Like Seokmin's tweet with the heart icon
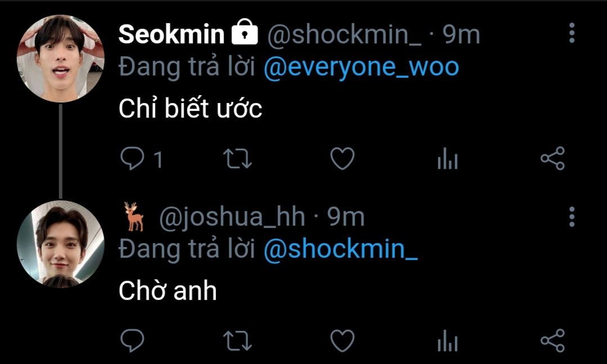The height and width of the screenshot is (364, 607). (342, 159)
